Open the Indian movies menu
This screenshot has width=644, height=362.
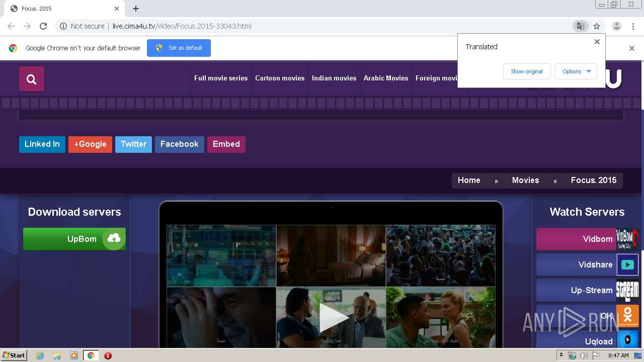[x=334, y=78]
